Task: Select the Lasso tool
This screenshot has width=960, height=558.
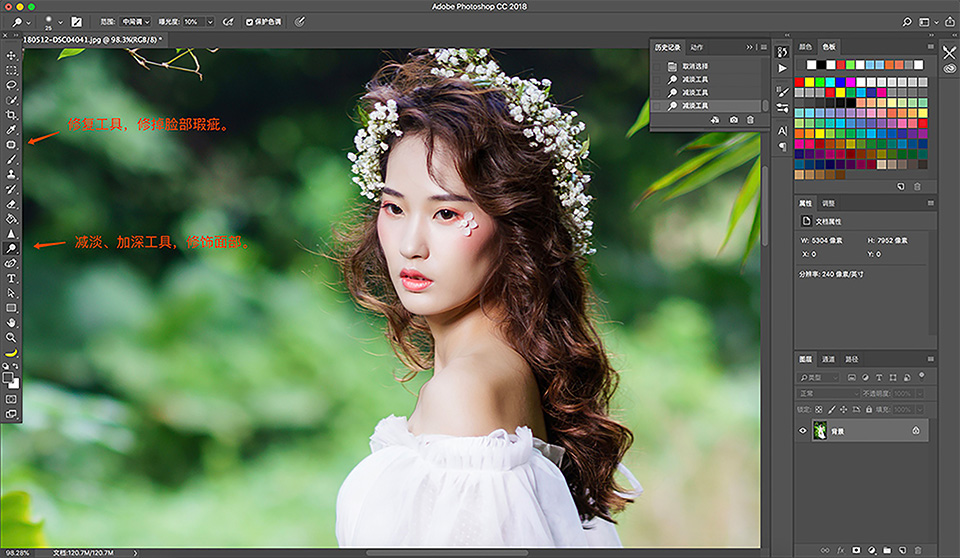Action: tap(11, 85)
